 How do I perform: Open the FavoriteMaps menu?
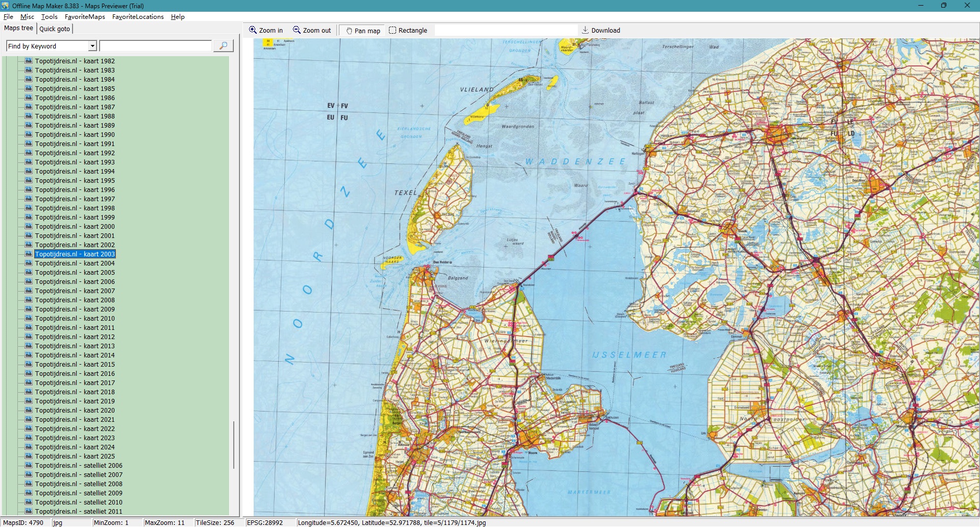pos(85,17)
